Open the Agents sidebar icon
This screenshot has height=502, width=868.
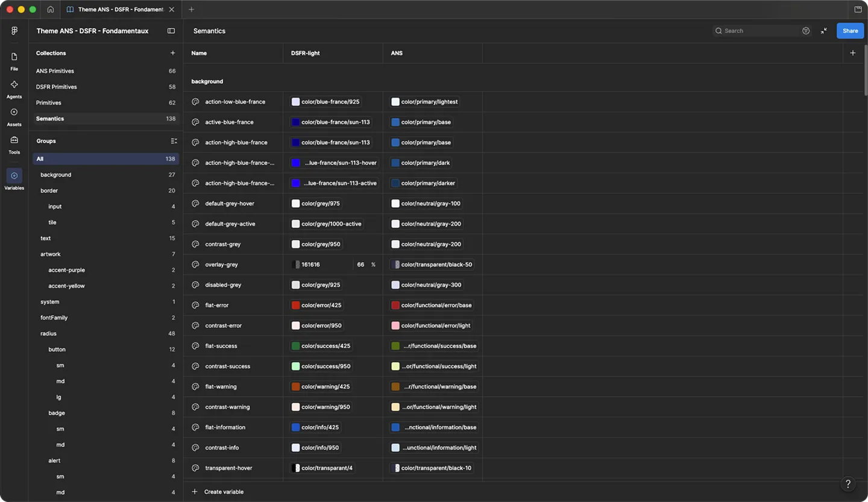point(14,88)
